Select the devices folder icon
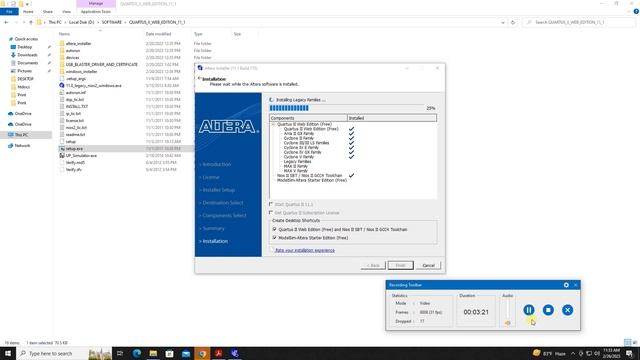The height and width of the screenshot is (360, 640). [62, 58]
